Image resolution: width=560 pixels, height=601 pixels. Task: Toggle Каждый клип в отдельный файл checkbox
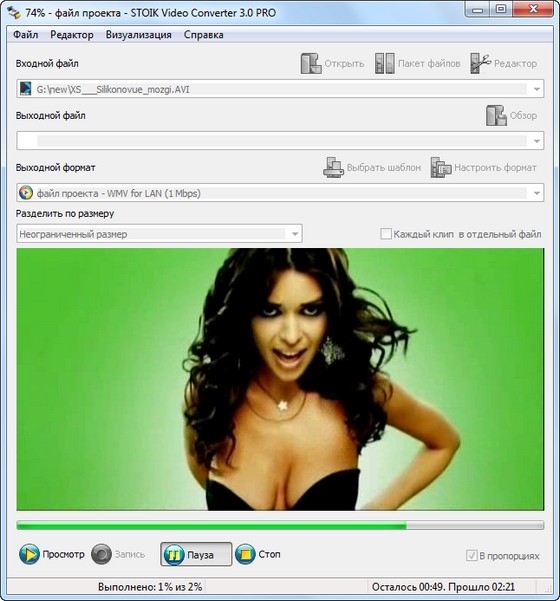(x=386, y=234)
